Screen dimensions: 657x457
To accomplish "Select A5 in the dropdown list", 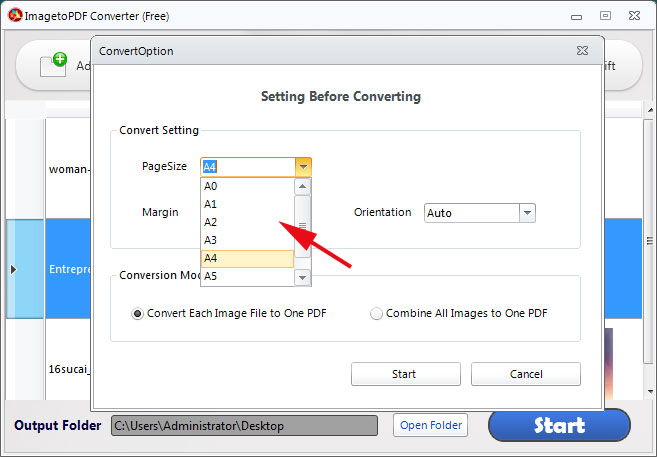I will point(247,276).
